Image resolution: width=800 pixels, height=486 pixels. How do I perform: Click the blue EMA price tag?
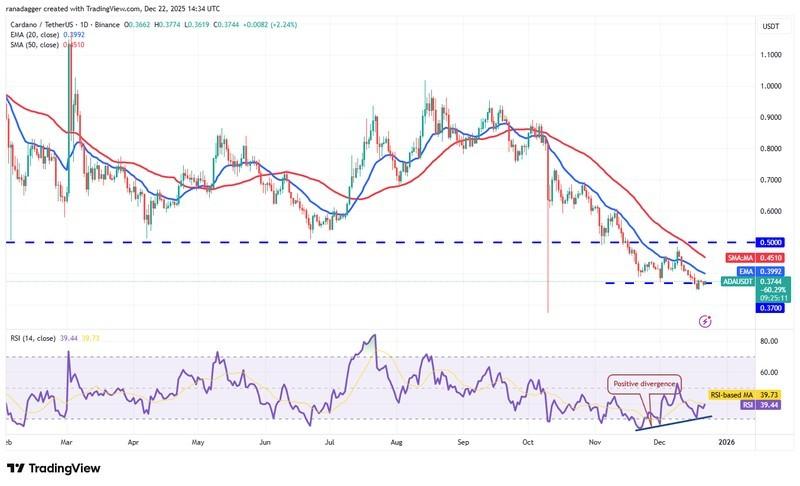767,271
